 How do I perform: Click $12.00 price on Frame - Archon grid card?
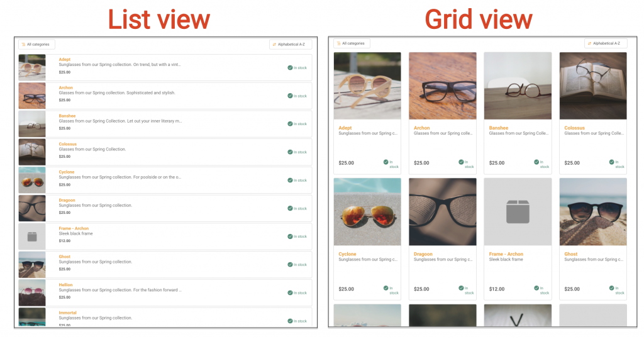pos(497,289)
